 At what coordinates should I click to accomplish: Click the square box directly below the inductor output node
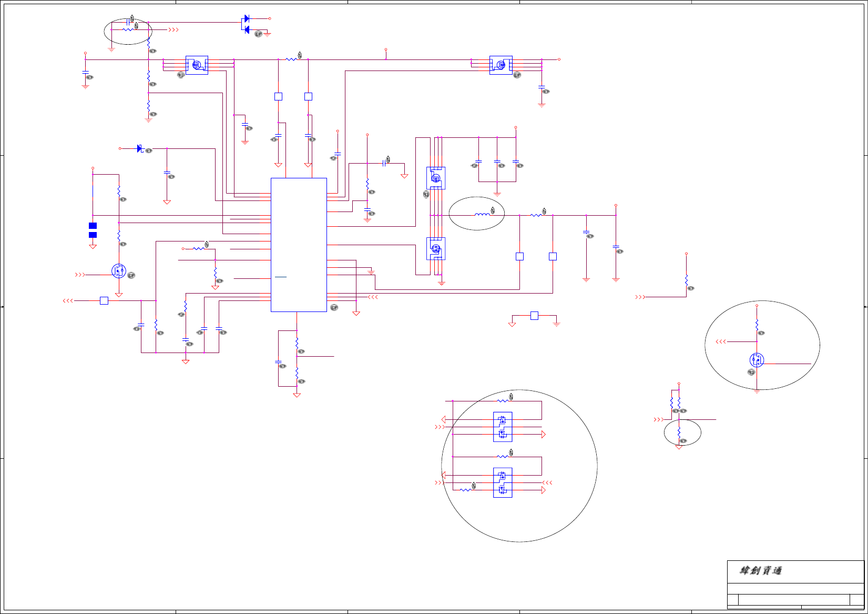click(x=519, y=256)
